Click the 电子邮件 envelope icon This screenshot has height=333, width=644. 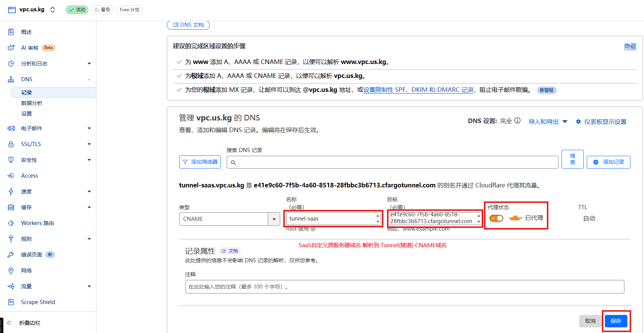point(11,128)
